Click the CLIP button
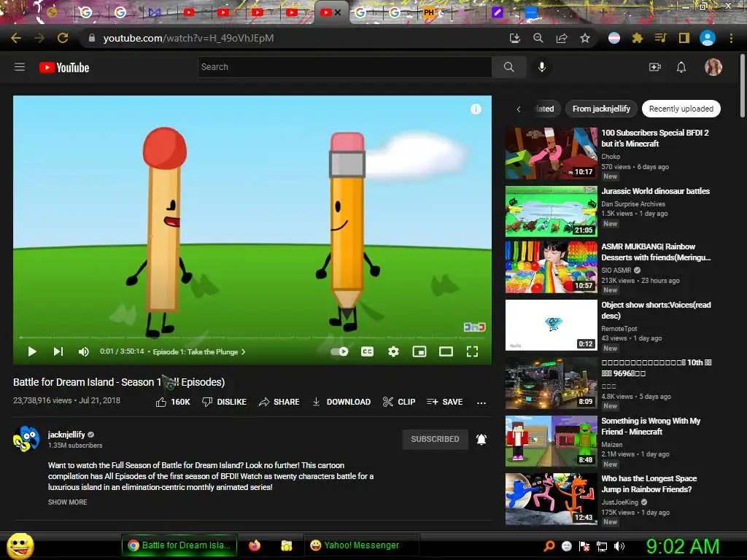This screenshot has width=747, height=560. coord(399,402)
